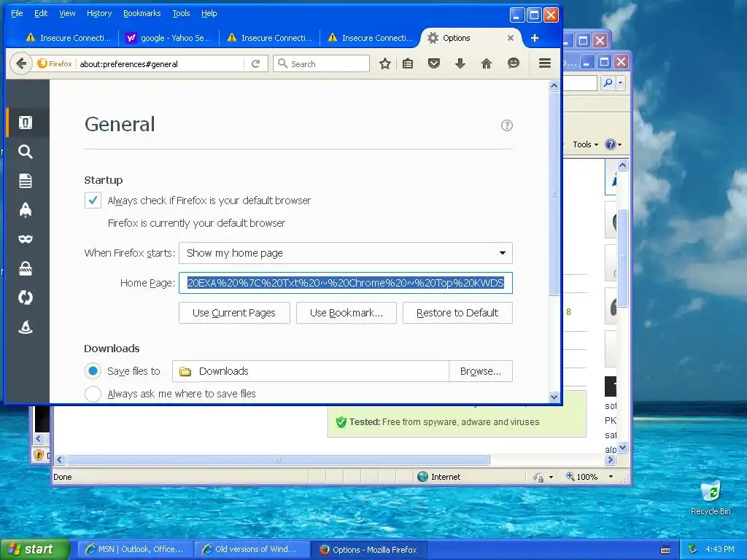Bookmark this page with the star icon
747x560 pixels.
click(385, 64)
